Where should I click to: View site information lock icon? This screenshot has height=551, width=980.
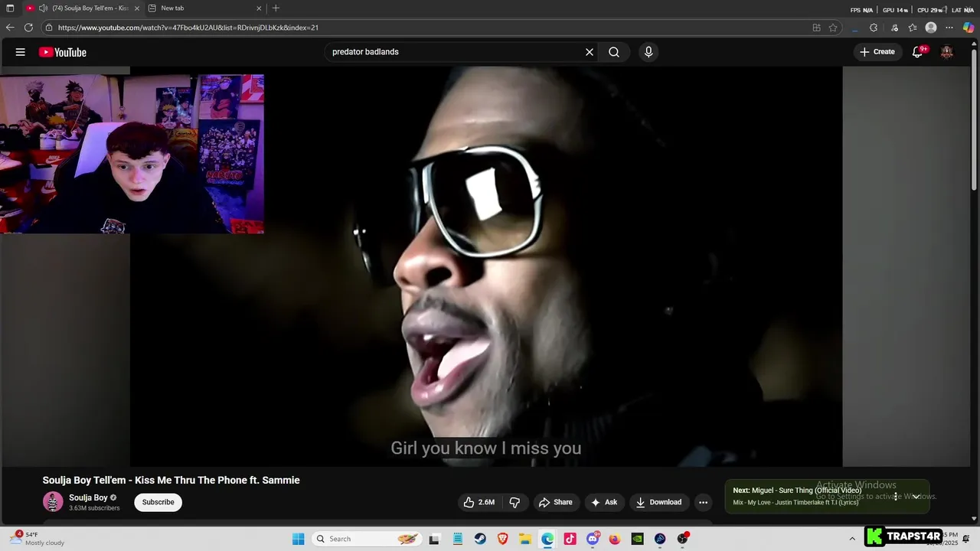coord(49,28)
